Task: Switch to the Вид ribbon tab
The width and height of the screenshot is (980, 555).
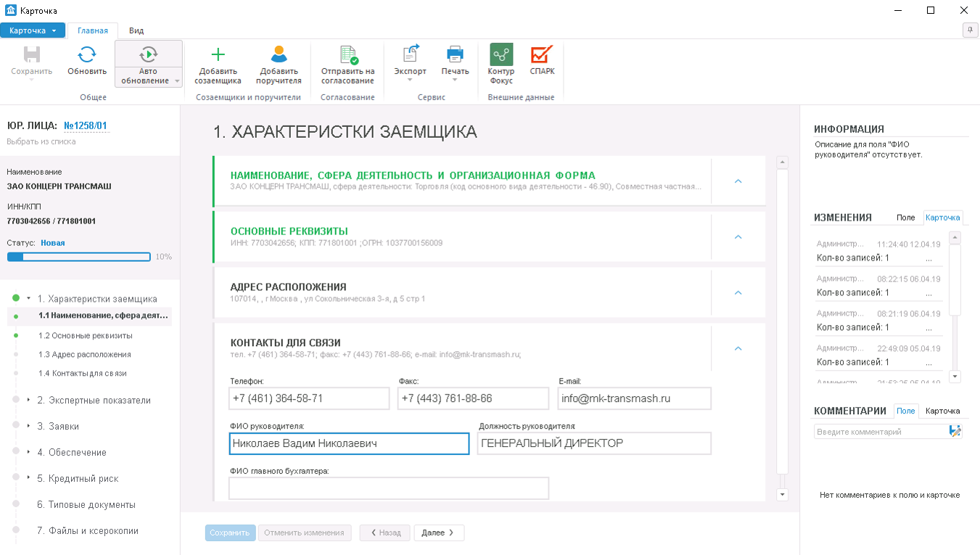Action: [134, 31]
